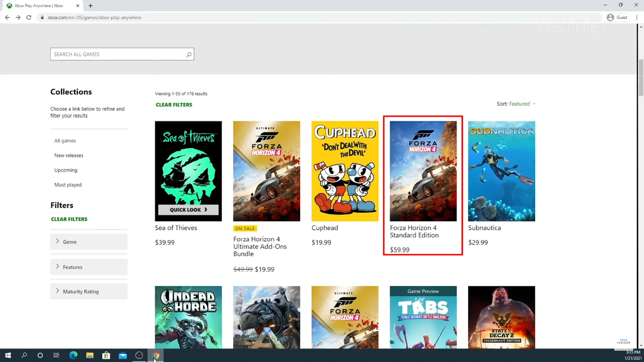Open the TABS Game Preview cover

pyautogui.click(x=423, y=317)
